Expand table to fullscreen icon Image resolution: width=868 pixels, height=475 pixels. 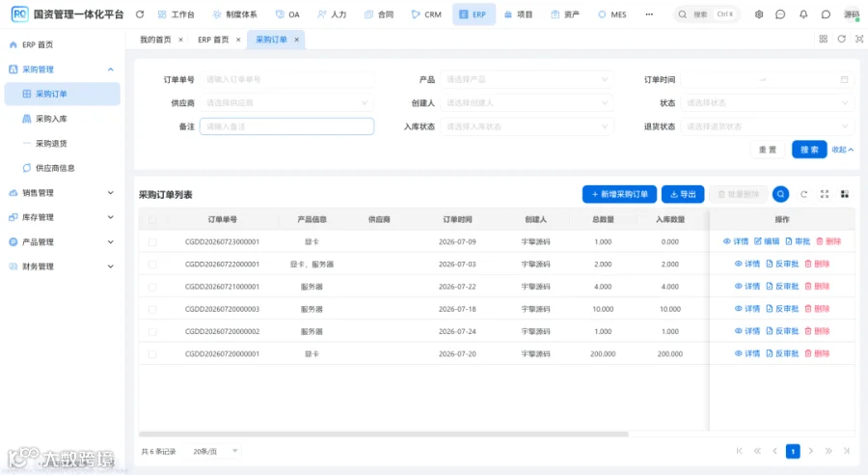(825, 194)
